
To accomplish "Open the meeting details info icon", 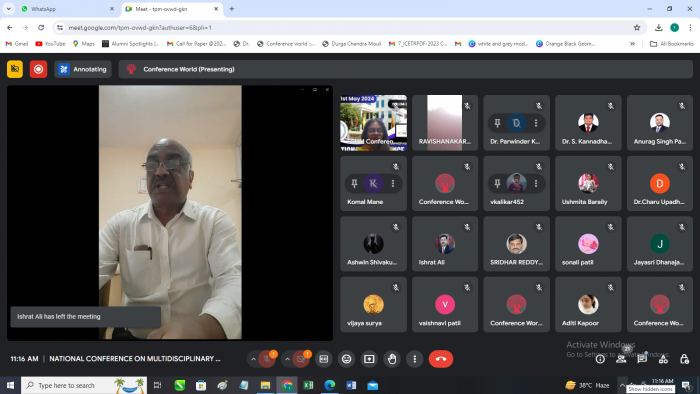I will pos(600,359).
